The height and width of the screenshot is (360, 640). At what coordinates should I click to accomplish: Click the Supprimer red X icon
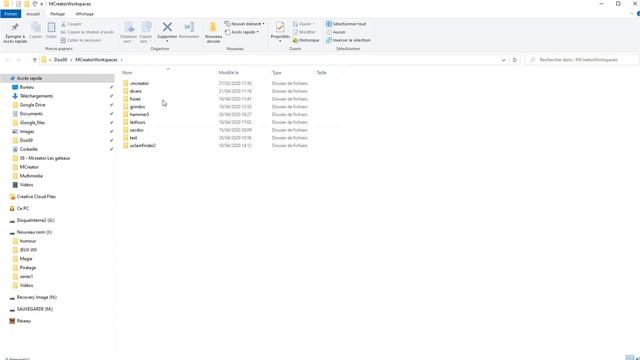click(167, 27)
